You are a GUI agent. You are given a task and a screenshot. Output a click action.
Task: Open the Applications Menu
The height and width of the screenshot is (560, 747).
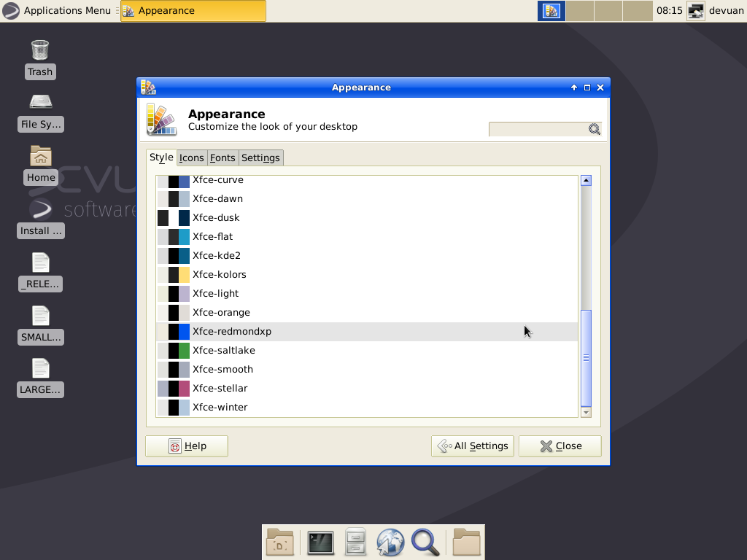(58, 10)
